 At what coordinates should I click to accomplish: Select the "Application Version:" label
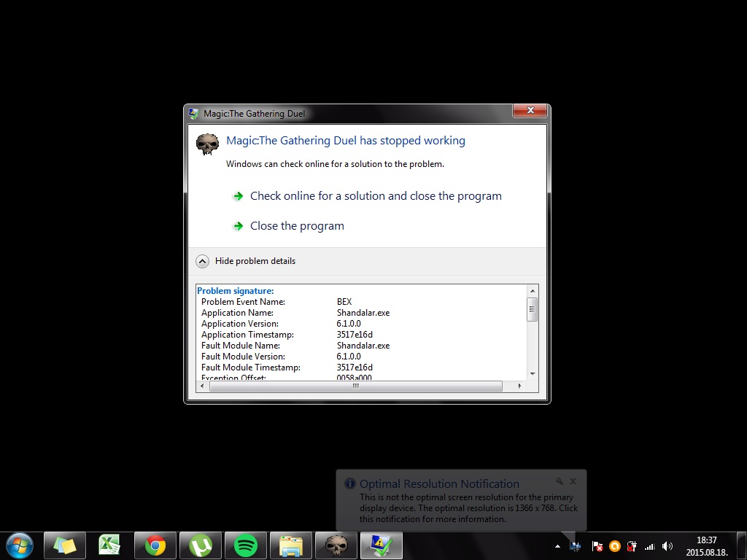tap(239, 324)
